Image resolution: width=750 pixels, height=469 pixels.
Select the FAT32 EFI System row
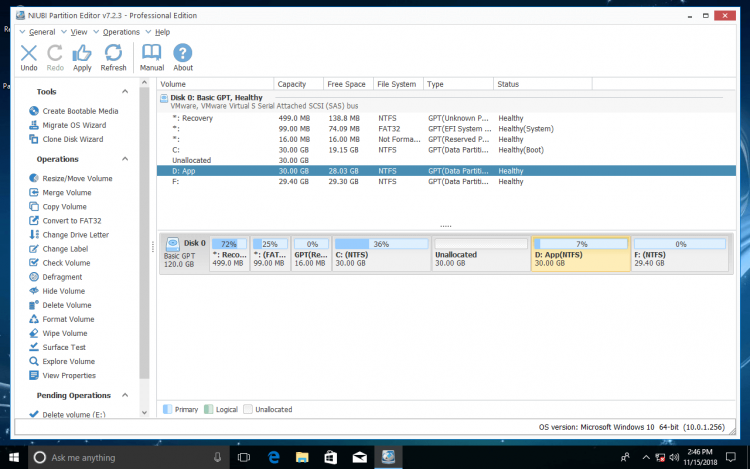[x=446, y=129]
